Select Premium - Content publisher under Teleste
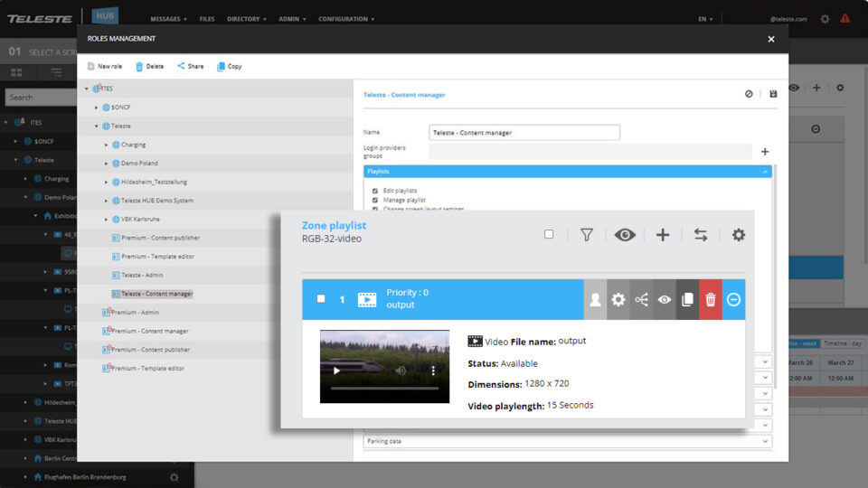868x488 pixels. (161, 238)
